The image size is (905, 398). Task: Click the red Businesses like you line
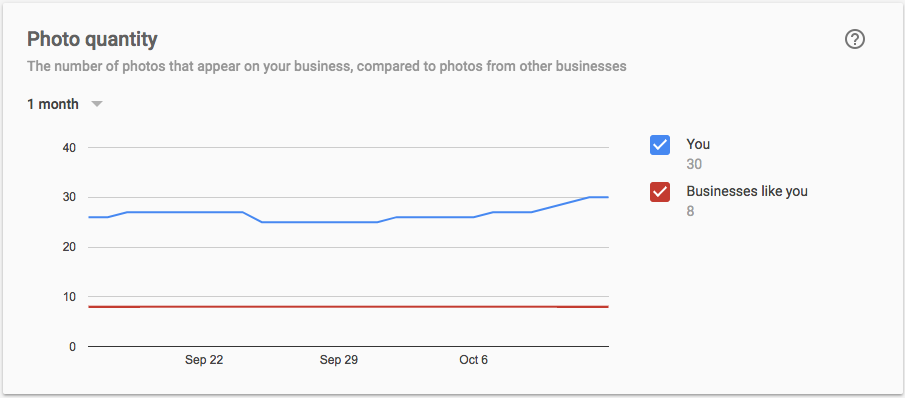click(x=349, y=307)
